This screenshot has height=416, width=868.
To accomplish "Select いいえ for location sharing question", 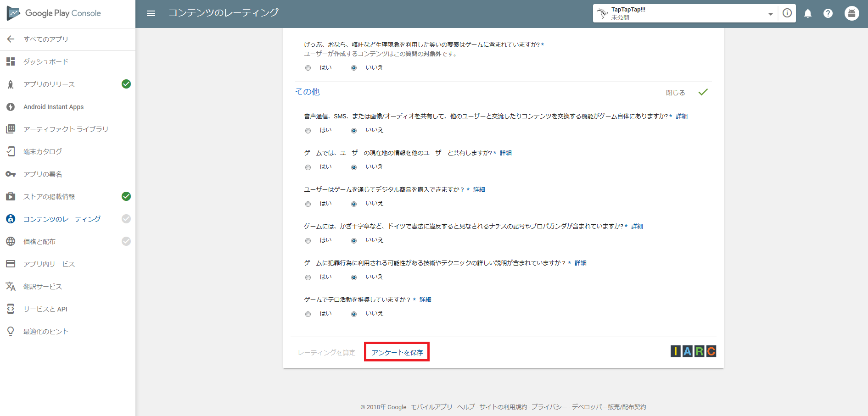I will (x=354, y=167).
